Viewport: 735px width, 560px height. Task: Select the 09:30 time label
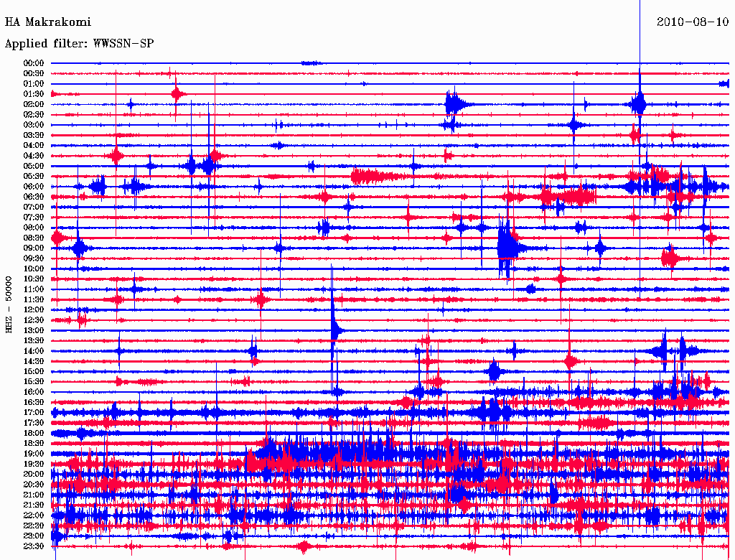tap(33, 258)
